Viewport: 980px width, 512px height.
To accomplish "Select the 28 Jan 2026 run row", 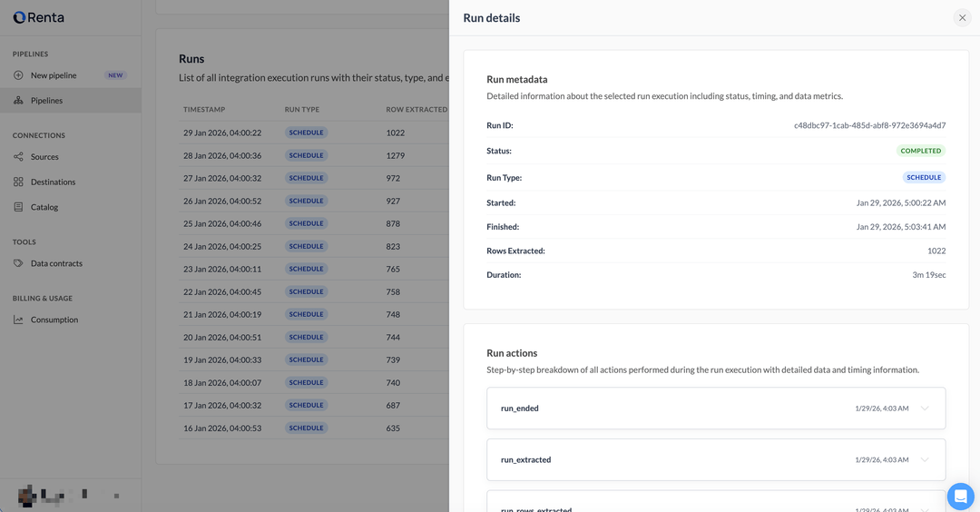I will (x=222, y=155).
